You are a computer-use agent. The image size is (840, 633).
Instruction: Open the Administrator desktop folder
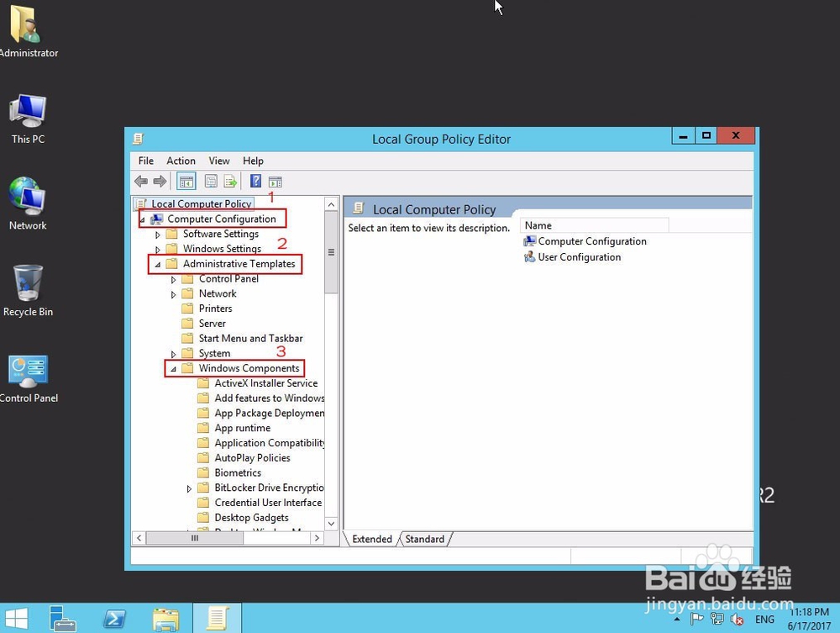(x=26, y=31)
